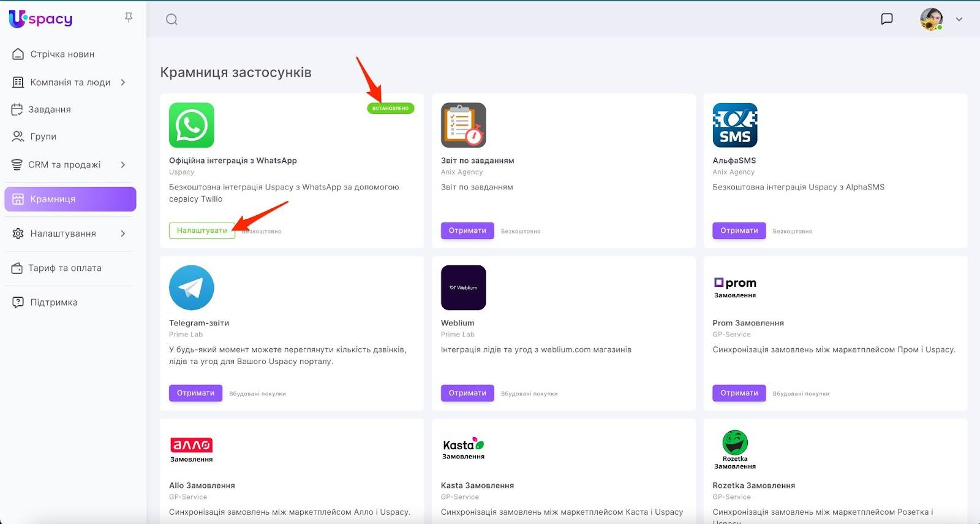
Task: Click the task report clipboard icon
Action: [x=464, y=125]
